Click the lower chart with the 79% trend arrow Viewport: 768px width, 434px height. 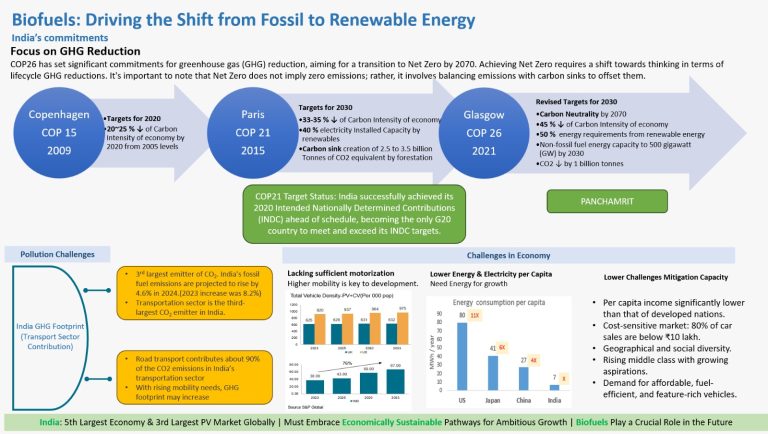pos(349,382)
